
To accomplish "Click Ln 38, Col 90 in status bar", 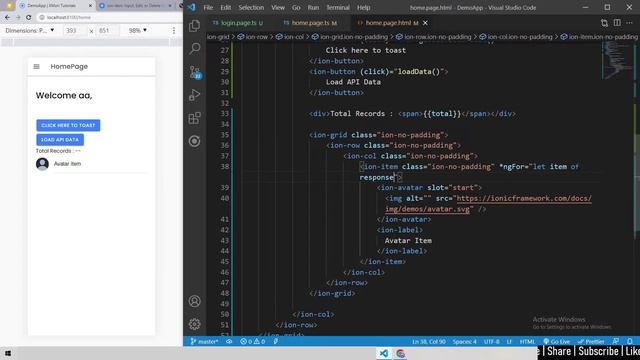I will [429, 342].
